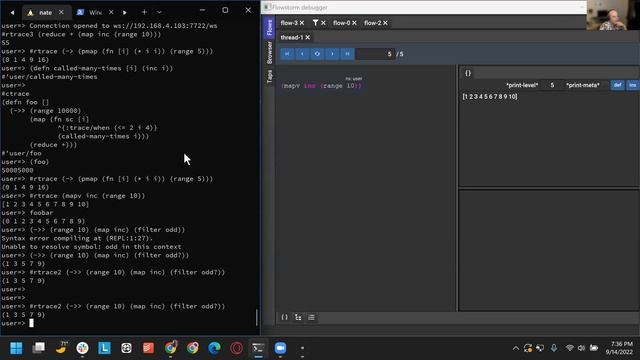
Task: Switch to functions list view icon
Action: click(311, 317)
